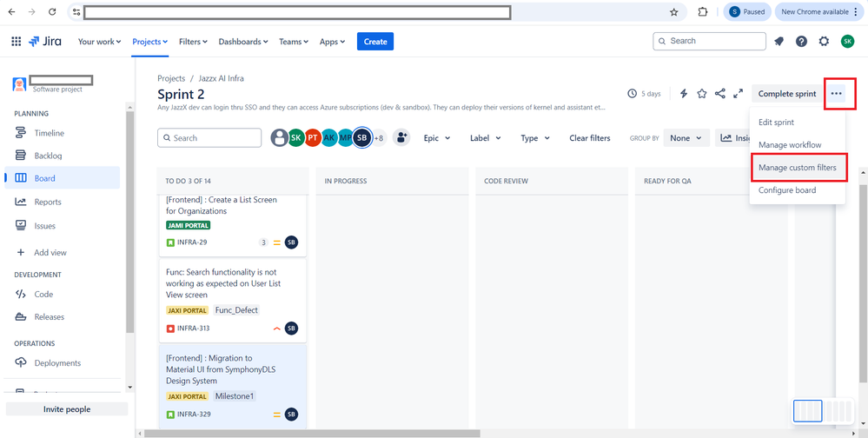Open Jira settings gear
The height and width of the screenshot is (438, 868).
825,42
